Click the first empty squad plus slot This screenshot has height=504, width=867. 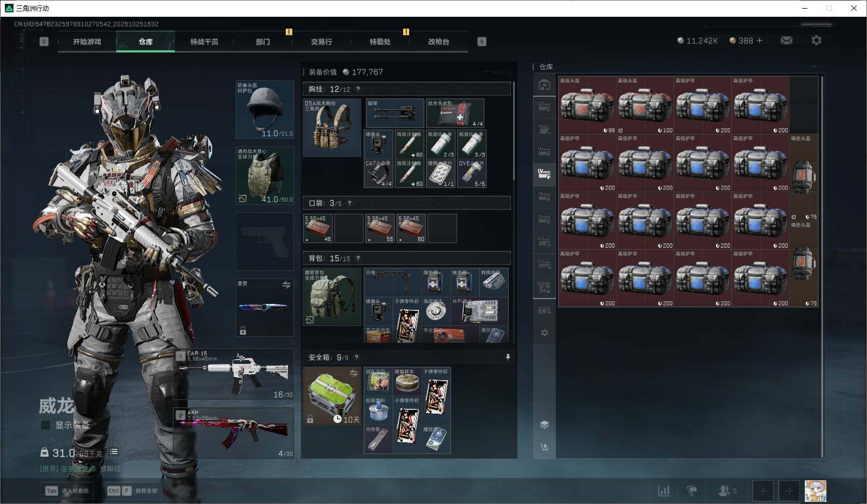pos(763,491)
